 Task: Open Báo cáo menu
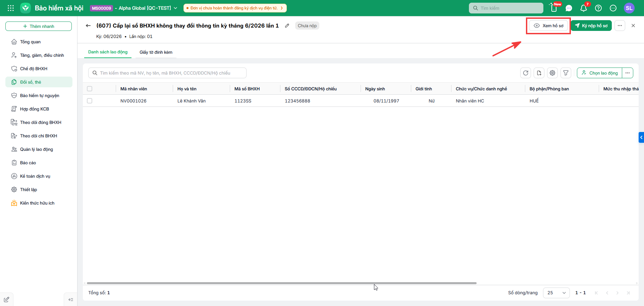39,163
